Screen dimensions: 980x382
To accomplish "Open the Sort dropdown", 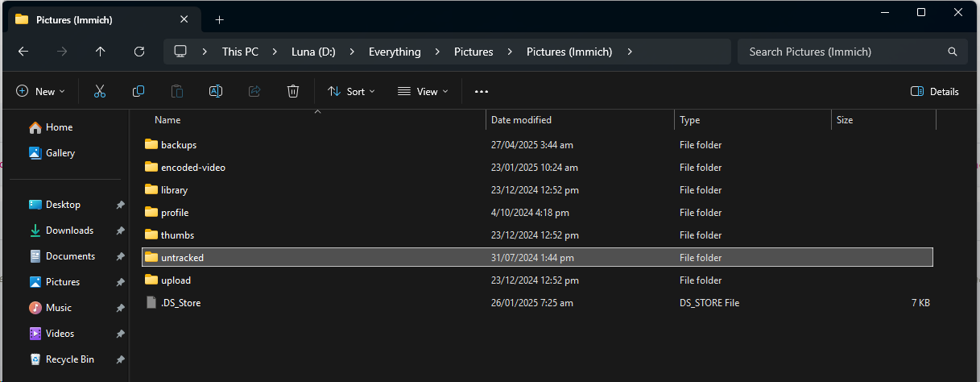I will click(x=351, y=92).
